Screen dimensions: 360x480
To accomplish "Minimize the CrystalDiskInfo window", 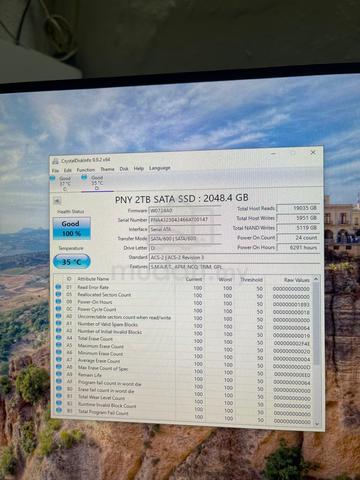I will (273, 154).
